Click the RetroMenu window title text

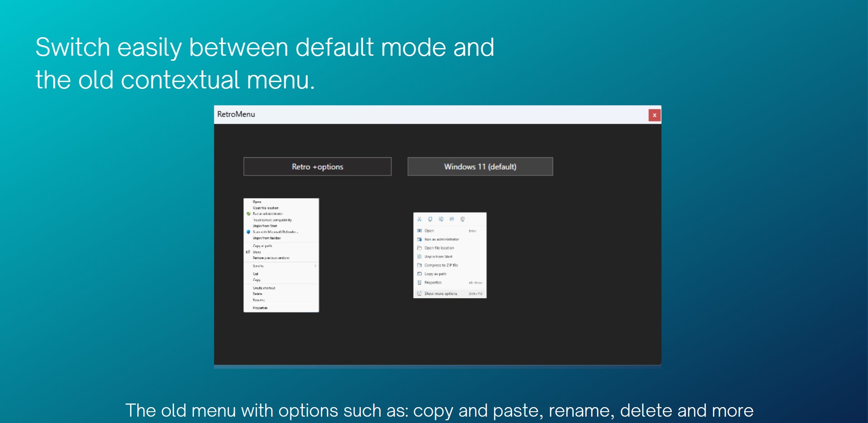coord(236,114)
